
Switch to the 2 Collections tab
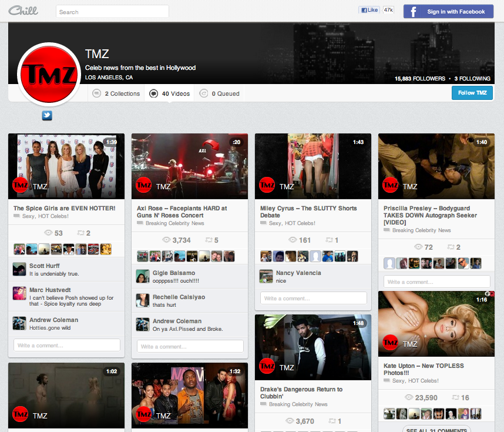(x=116, y=93)
